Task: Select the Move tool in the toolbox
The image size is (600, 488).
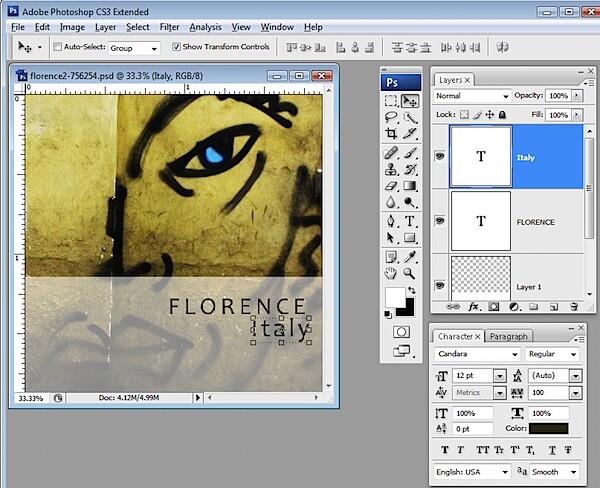Action: 409,101
